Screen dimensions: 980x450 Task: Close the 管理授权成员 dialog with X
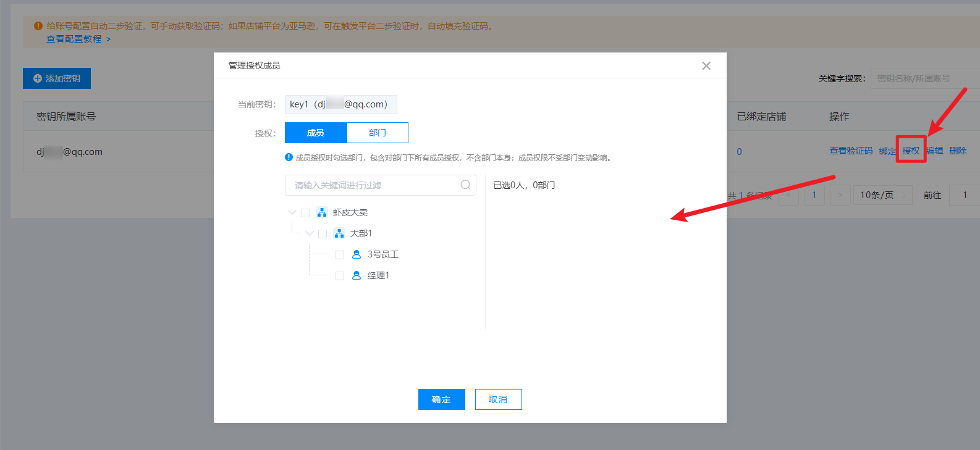(706, 65)
